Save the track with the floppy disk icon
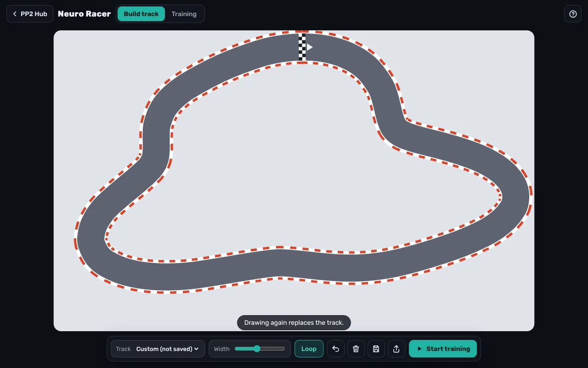Screen dimensions: 588x368 tap(376, 349)
